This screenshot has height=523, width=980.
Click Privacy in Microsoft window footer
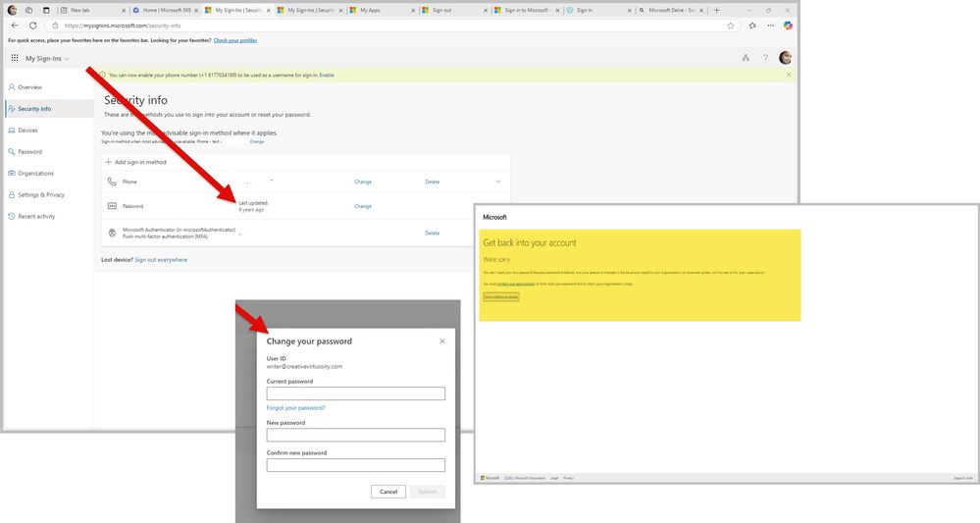click(568, 478)
